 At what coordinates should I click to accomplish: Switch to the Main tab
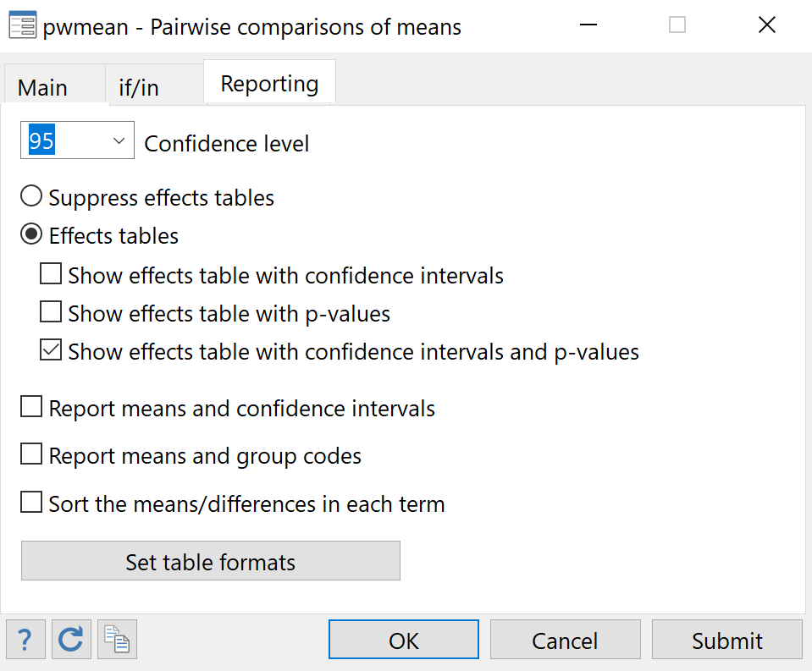coord(47,87)
